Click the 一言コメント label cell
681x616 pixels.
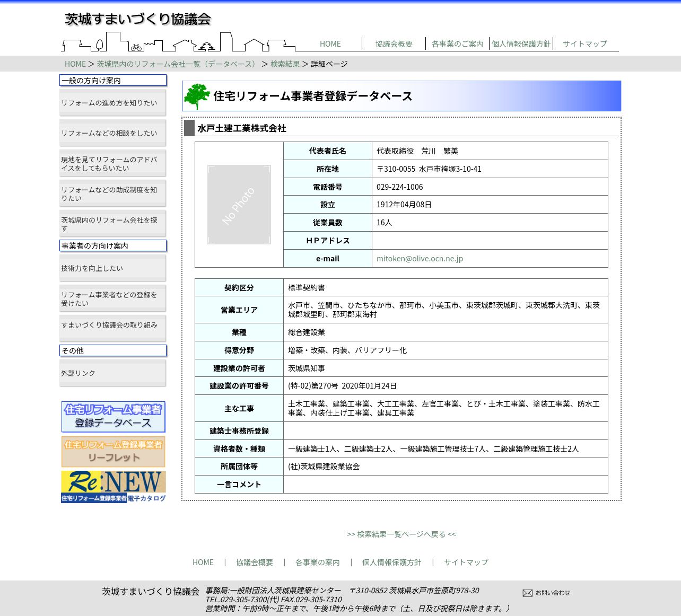pyautogui.click(x=239, y=485)
